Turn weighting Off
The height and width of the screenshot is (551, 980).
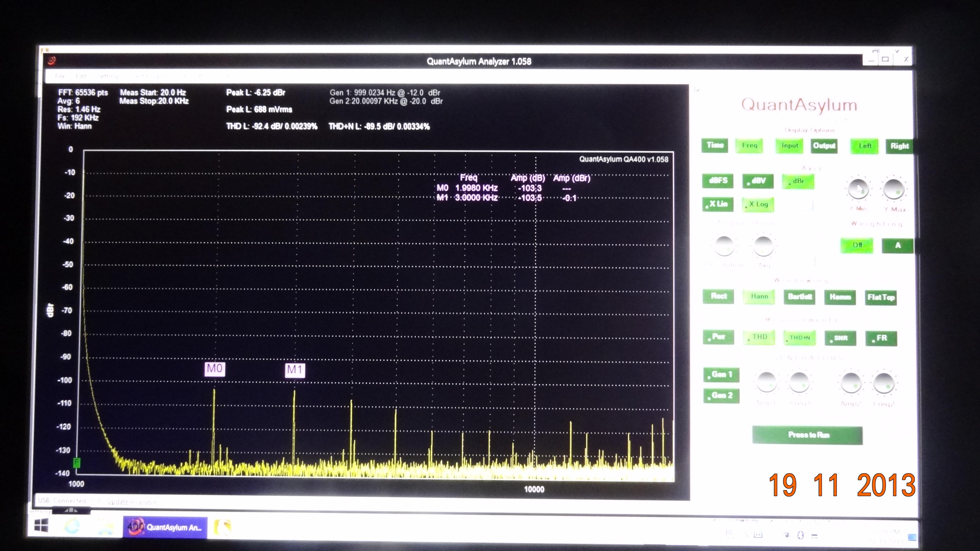click(x=857, y=245)
